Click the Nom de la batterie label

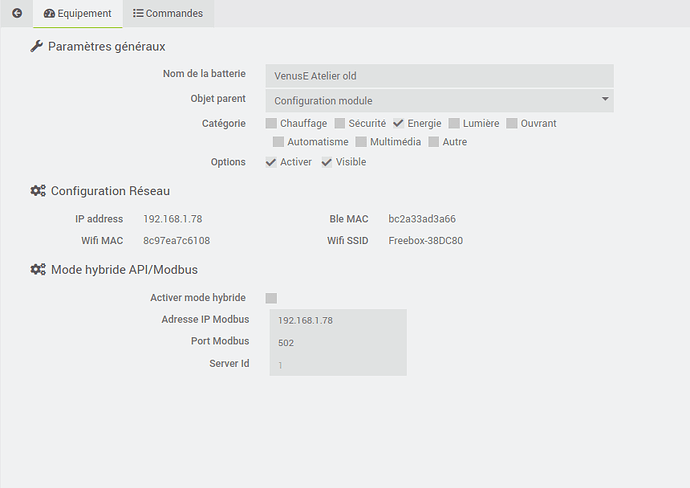pyautogui.click(x=204, y=73)
